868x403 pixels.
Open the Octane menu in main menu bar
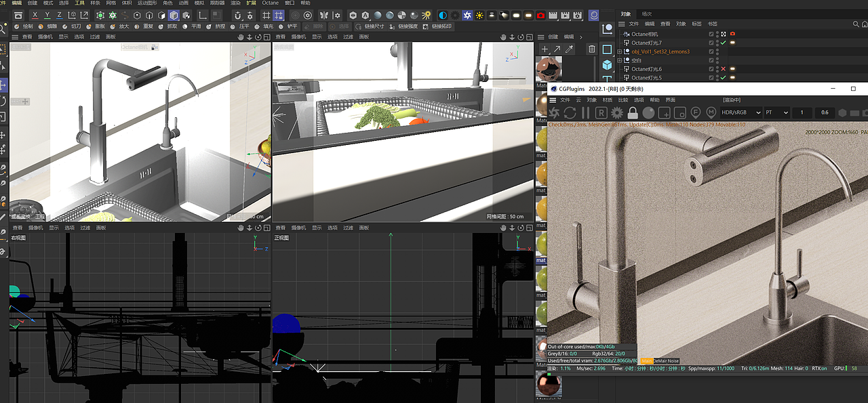click(x=270, y=3)
